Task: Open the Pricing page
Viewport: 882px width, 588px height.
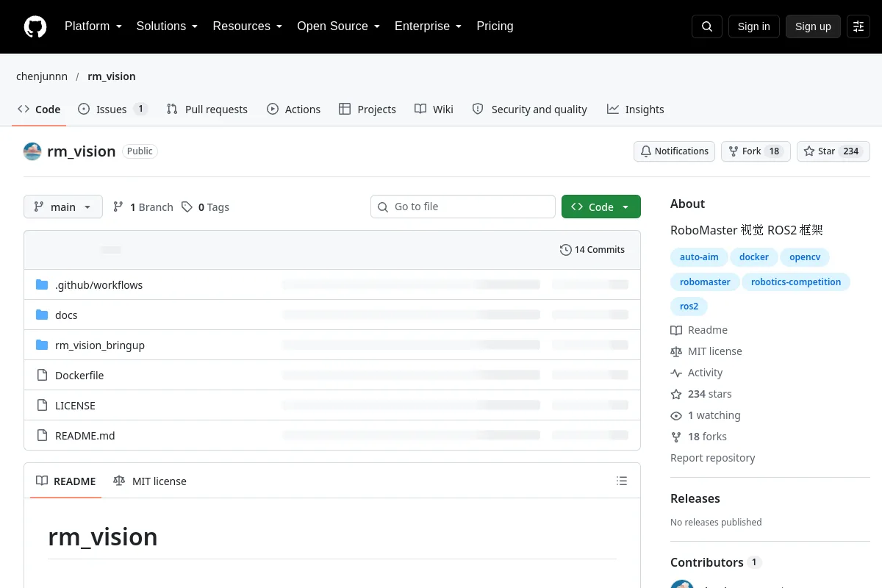Action: 495,26
